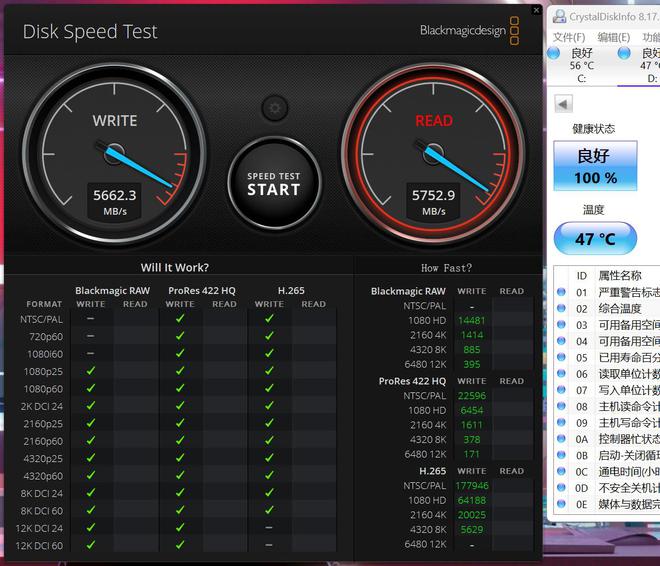660x566 pixels.
Task: Click the 8K DCI 60 H.265 write checkmark
Action: pyautogui.click(x=269, y=510)
